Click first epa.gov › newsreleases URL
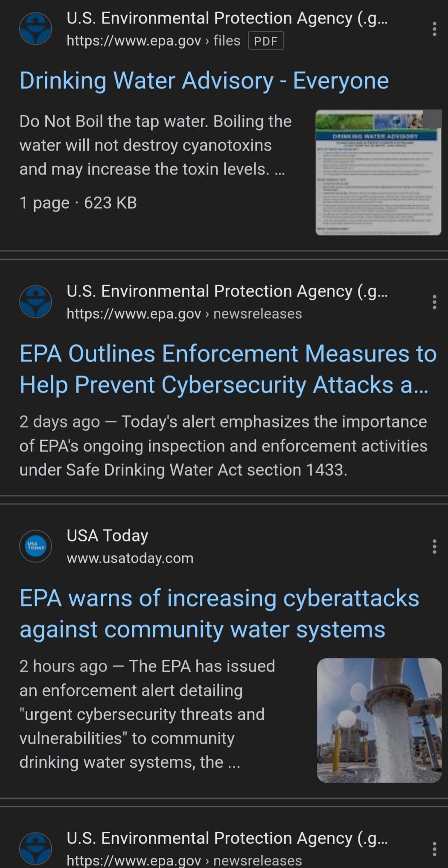 pyautogui.click(x=184, y=314)
